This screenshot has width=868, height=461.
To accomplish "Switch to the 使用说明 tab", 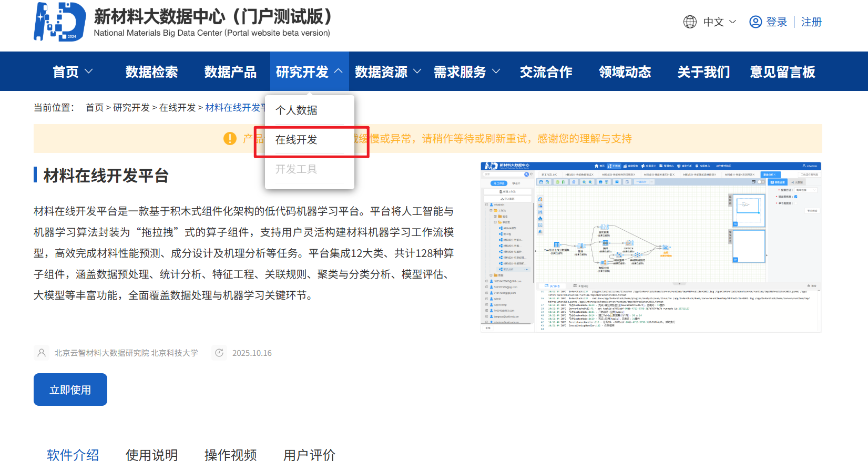I will (151, 455).
